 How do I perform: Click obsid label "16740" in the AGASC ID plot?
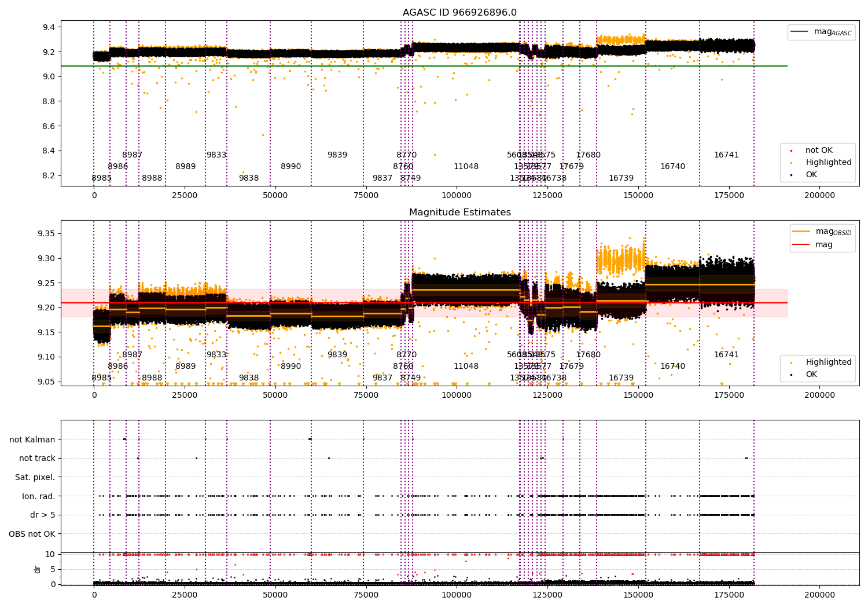[x=673, y=167]
